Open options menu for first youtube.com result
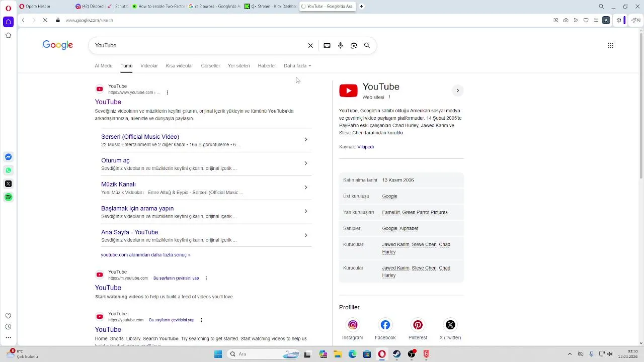Image resolution: width=644 pixels, height=362 pixels. (x=167, y=93)
